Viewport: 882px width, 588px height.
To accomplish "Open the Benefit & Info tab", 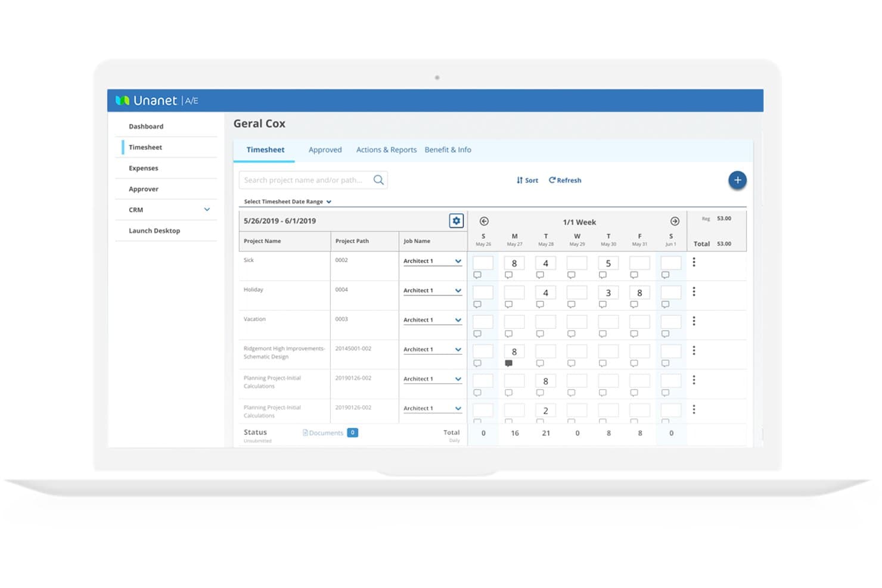I will (448, 150).
